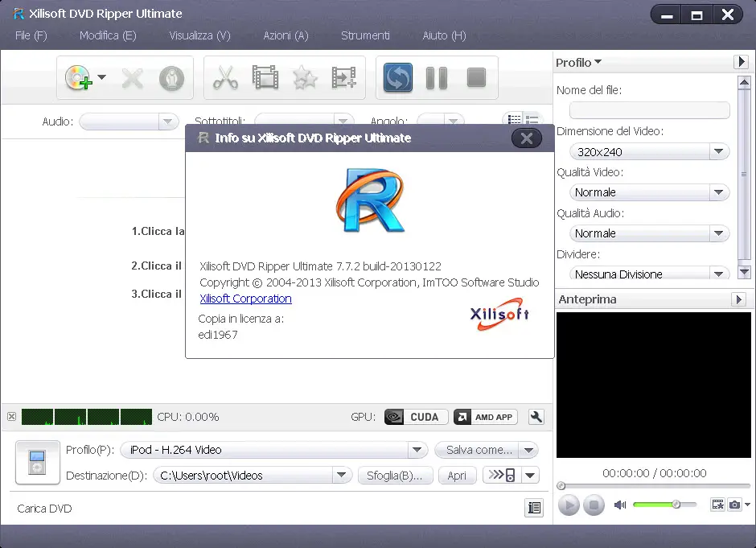Take a snapshot with camera icon
756x548 pixels.
click(x=734, y=505)
